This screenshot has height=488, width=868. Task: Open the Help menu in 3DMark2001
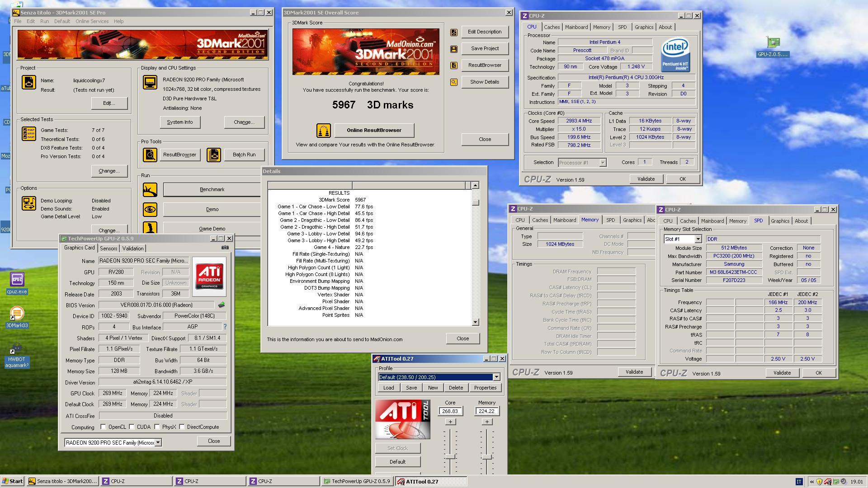(x=118, y=21)
